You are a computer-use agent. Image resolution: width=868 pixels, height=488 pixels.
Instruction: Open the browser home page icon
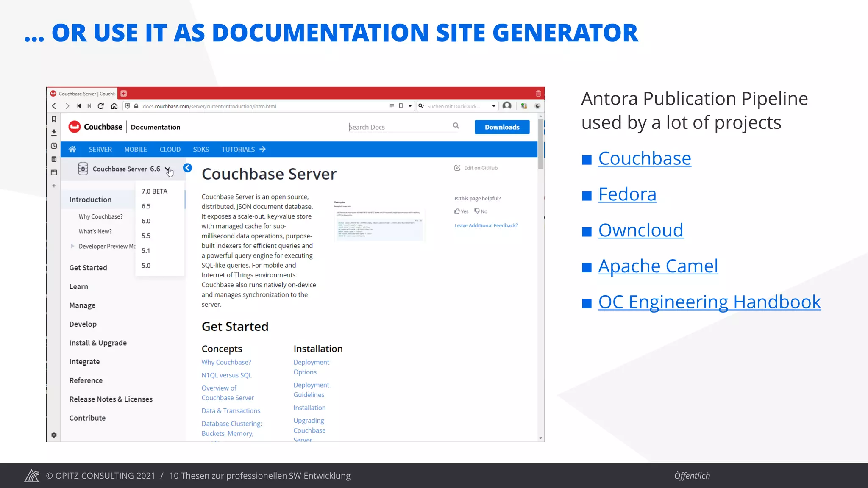click(114, 106)
